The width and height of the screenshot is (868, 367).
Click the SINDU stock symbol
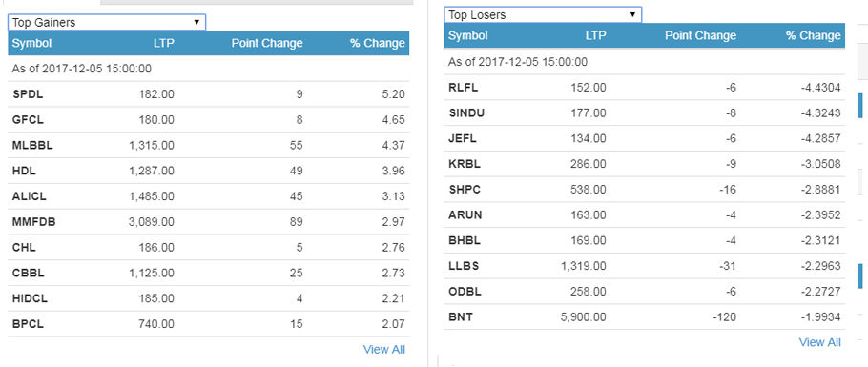coord(466,112)
